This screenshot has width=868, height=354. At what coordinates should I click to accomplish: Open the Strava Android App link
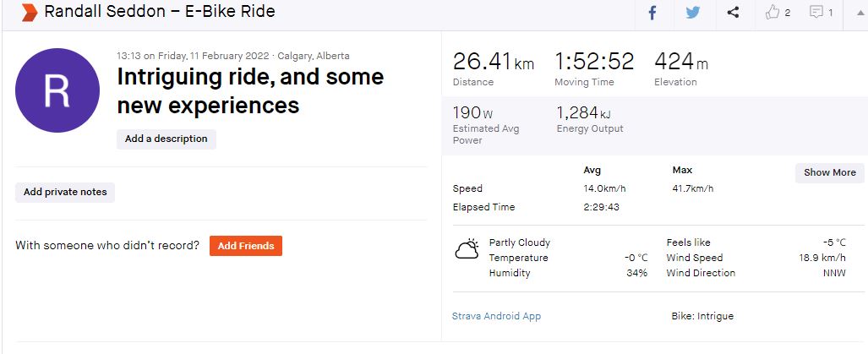coord(496,316)
